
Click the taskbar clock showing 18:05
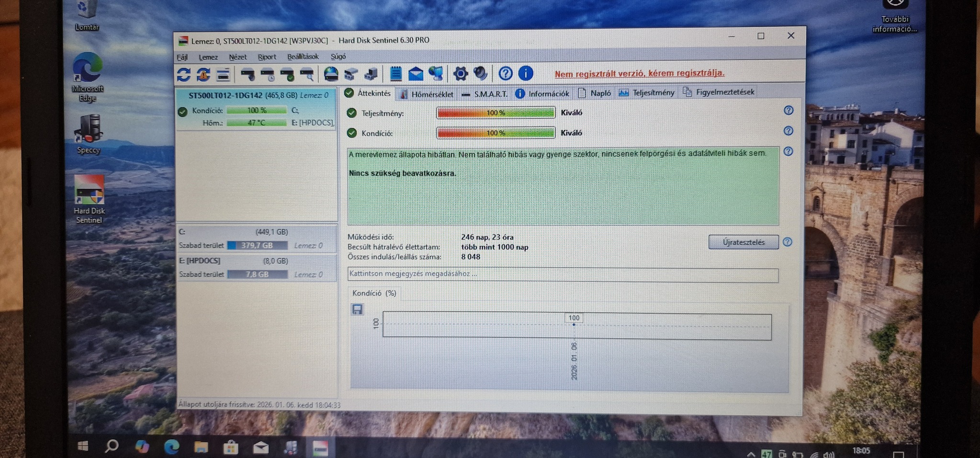(x=861, y=451)
